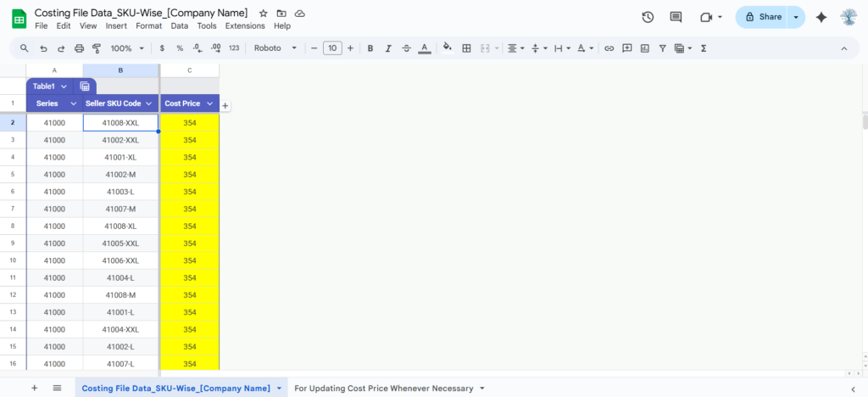Open the zoom 100% dropdown
This screenshot has width=868, height=397.
tap(127, 48)
